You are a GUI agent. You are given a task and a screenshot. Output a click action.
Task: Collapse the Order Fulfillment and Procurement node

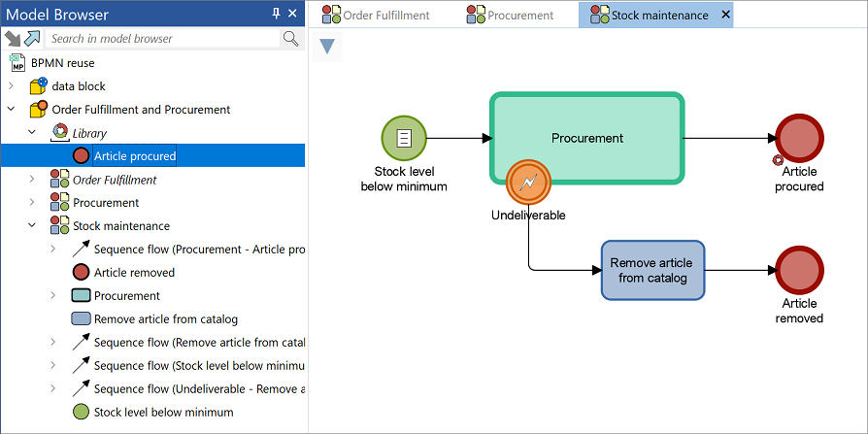coord(12,110)
